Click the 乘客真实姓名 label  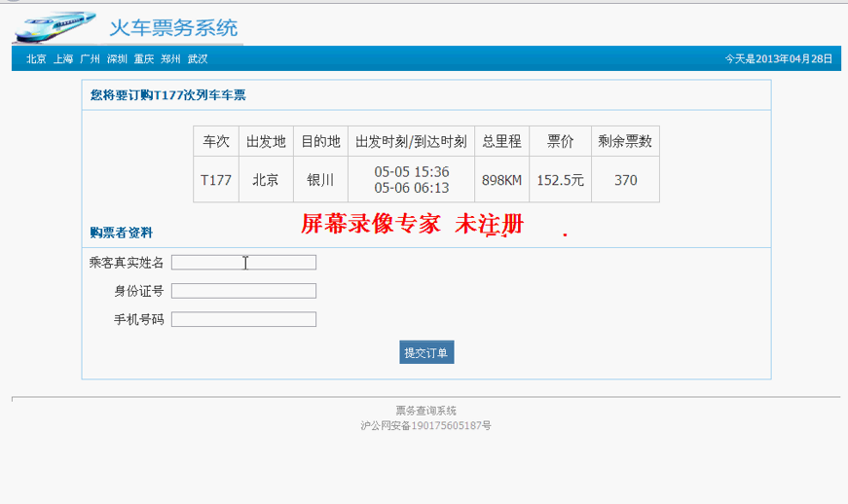pyautogui.click(x=127, y=263)
